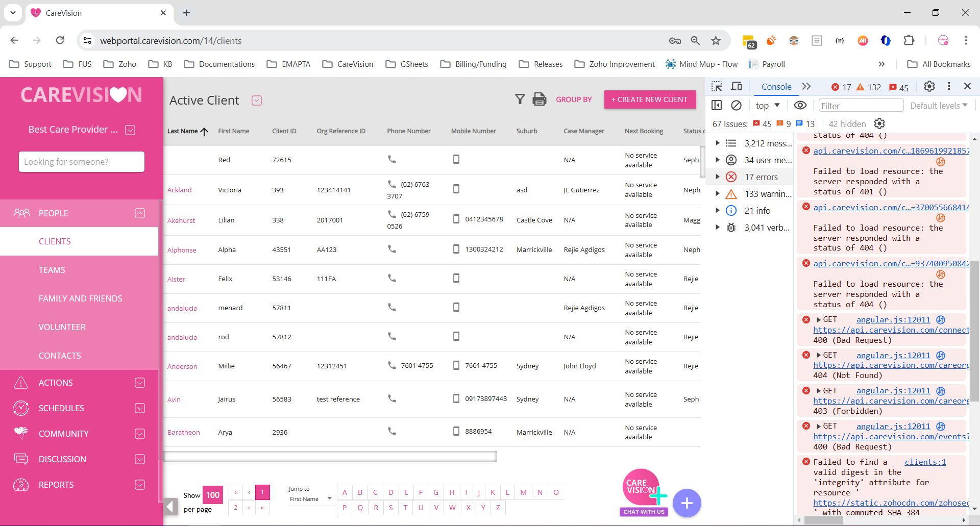Screen dimensions: 980x526
Task: Click the mobile icon for Alster row
Action: 456,278
